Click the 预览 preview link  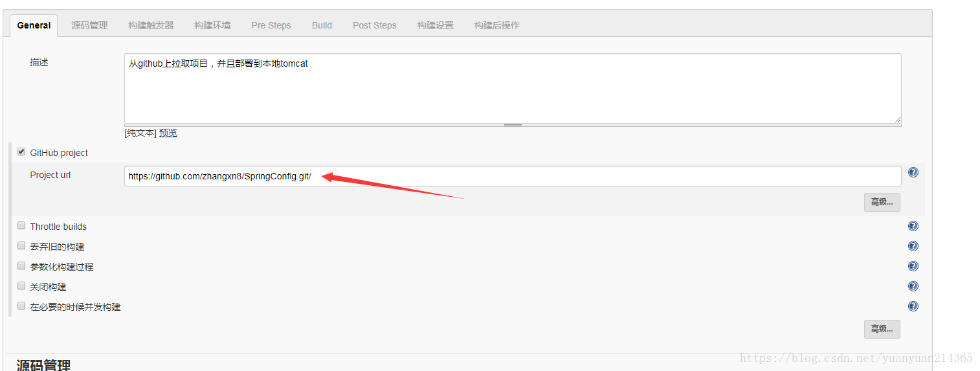point(168,133)
